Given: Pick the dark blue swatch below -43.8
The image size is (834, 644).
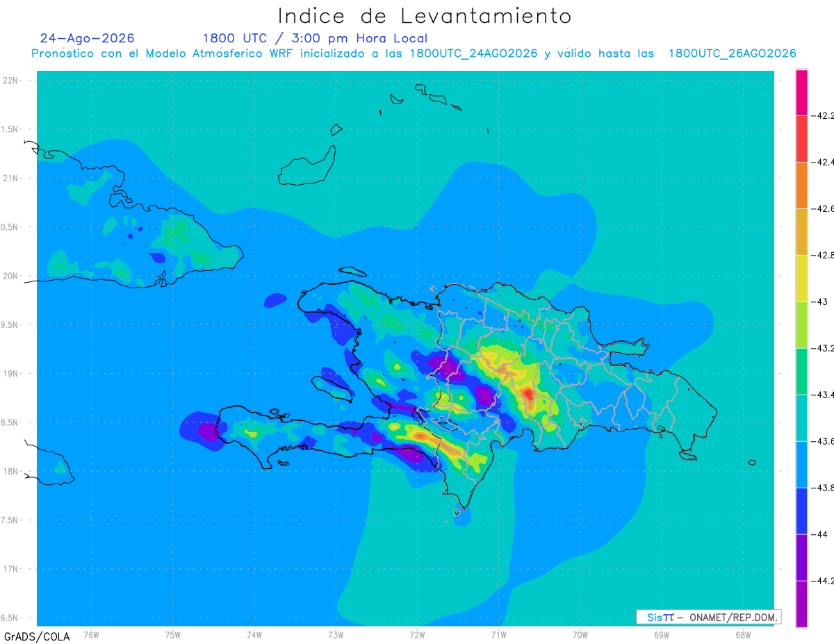Looking at the screenshot, I should tap(801, 511).
